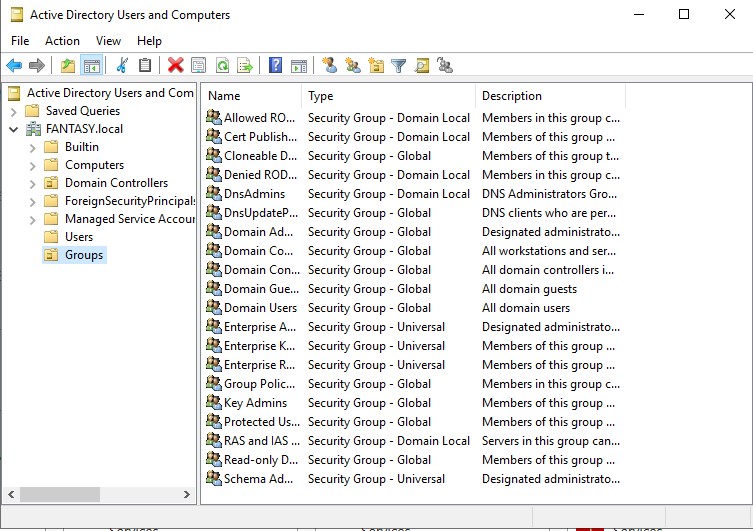This screenshot has width=753, height=531.
Task: Expand the ForeignSecurityPrincipals node
Action: (32, 202)
